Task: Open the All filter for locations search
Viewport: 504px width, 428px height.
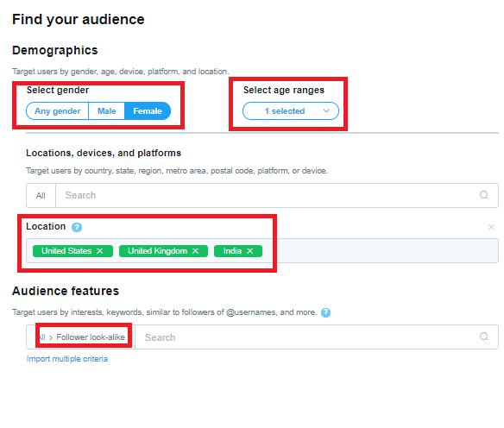Action: coord(41,195)
